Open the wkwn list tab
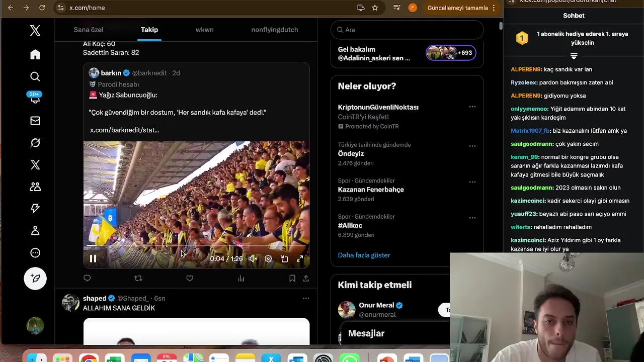The image size is (644, 362). pyautogui.click(x=205, y=30)
